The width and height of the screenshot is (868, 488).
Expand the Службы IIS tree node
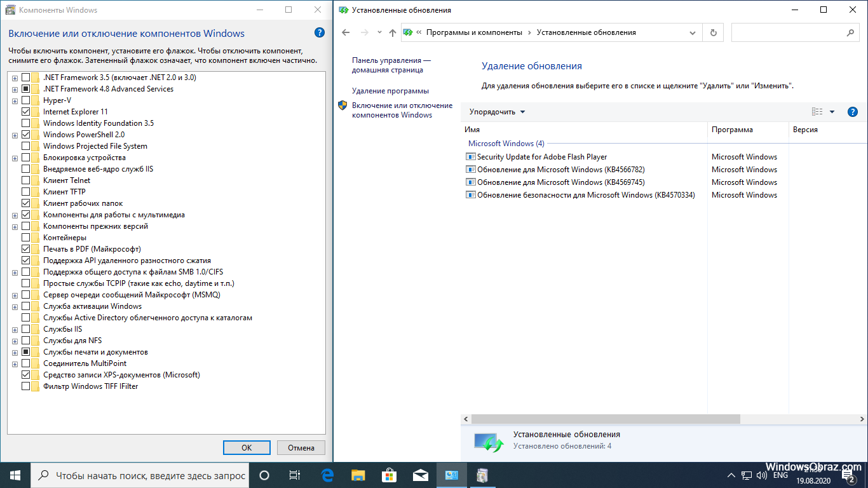coord(15,329)
